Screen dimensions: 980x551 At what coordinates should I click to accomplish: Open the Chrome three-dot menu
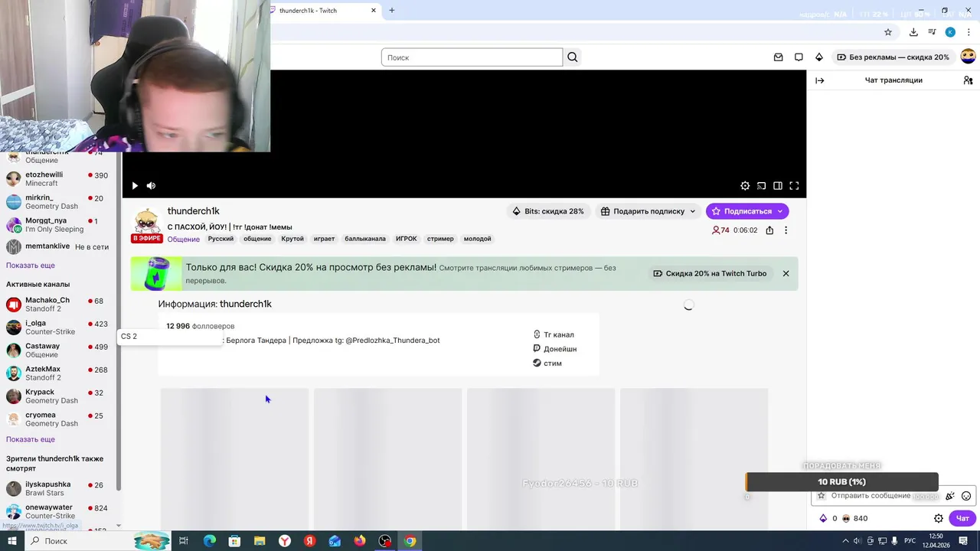pyautogui.click(x=969, y=32)
